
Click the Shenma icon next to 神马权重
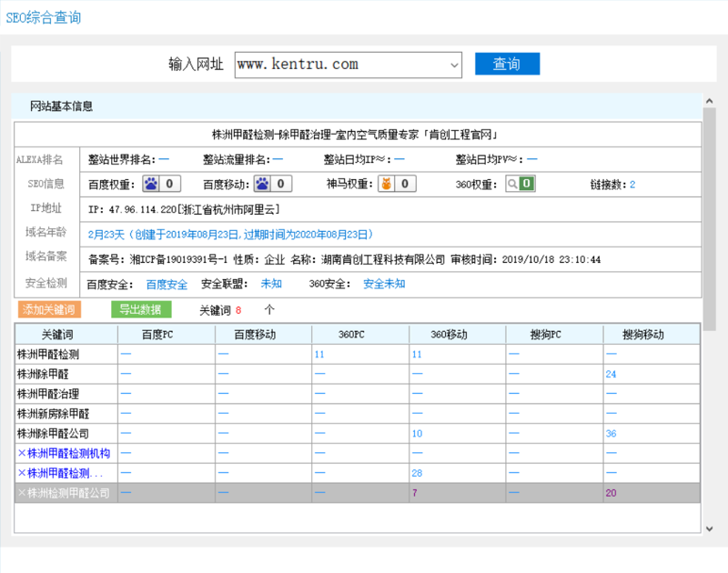pos(386,184)
